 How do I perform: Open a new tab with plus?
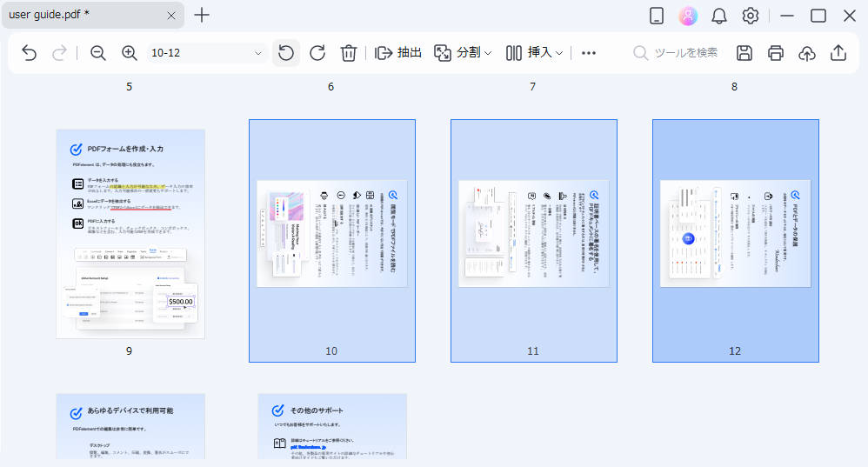[202, 15]
